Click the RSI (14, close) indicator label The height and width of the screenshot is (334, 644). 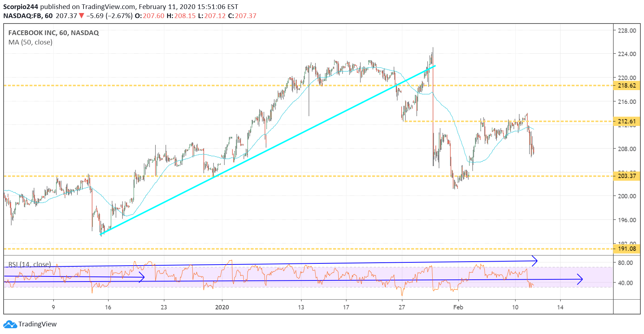(x=30, y=264)
